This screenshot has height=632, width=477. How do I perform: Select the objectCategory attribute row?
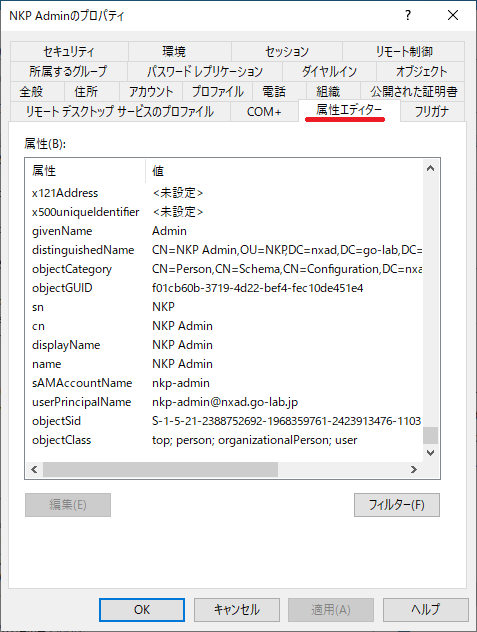point(225,269)
